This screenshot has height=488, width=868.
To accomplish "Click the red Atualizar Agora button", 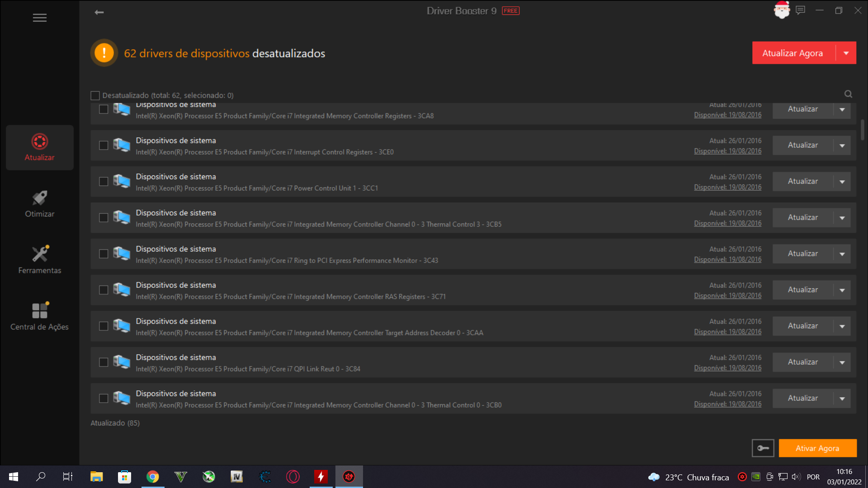I will coord(793,53).
